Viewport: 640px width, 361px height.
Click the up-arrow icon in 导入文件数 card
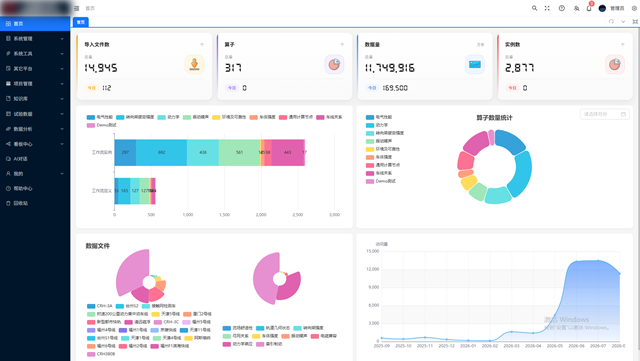pos(202,45)
